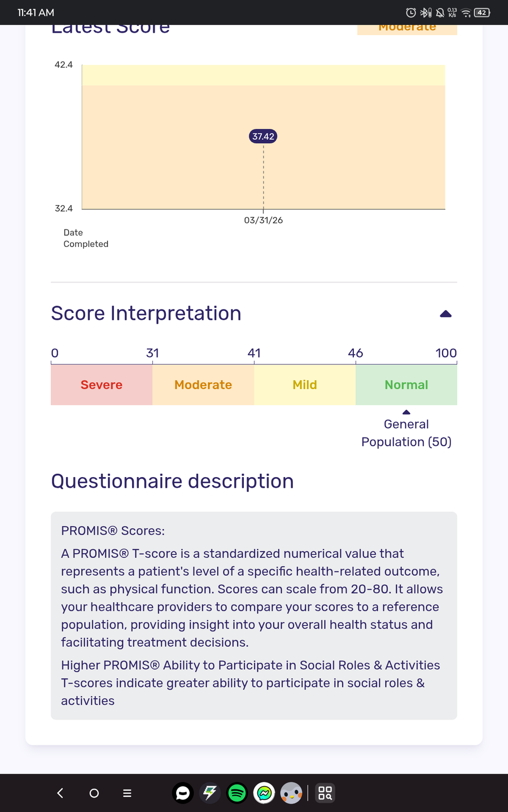Tap the battery level indicator
Image resolution: width=508 pixels, height=812 pixels.
(481, 12)
